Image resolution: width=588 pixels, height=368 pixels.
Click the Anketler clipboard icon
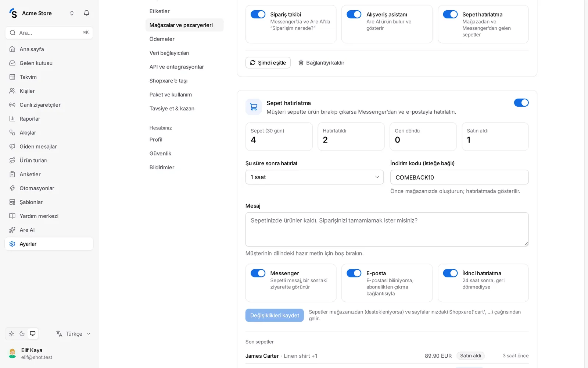(x=12, y=174)
